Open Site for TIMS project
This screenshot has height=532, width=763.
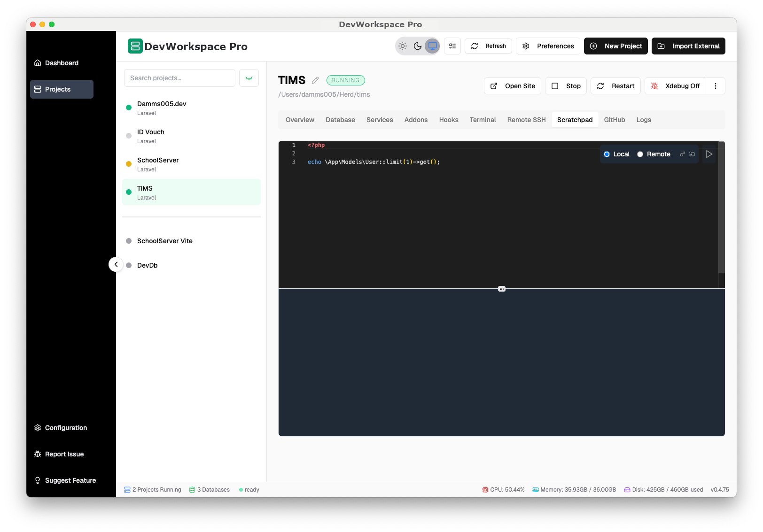click(512, 86)
